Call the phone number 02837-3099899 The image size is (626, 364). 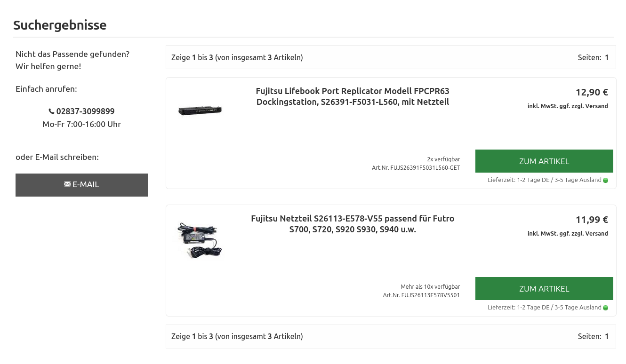click(x=85, y=111)
